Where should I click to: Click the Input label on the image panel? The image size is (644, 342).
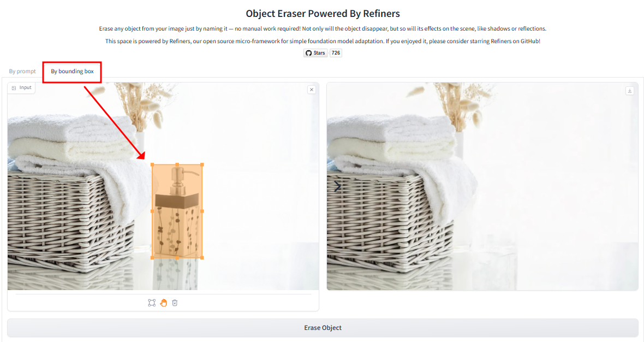pyautogui.click(x=26, y=87)
